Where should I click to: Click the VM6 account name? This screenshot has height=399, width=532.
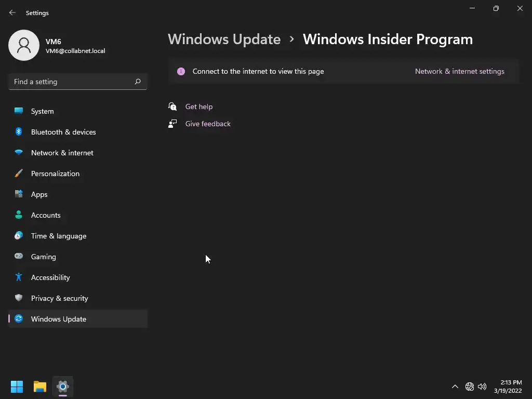54,42
